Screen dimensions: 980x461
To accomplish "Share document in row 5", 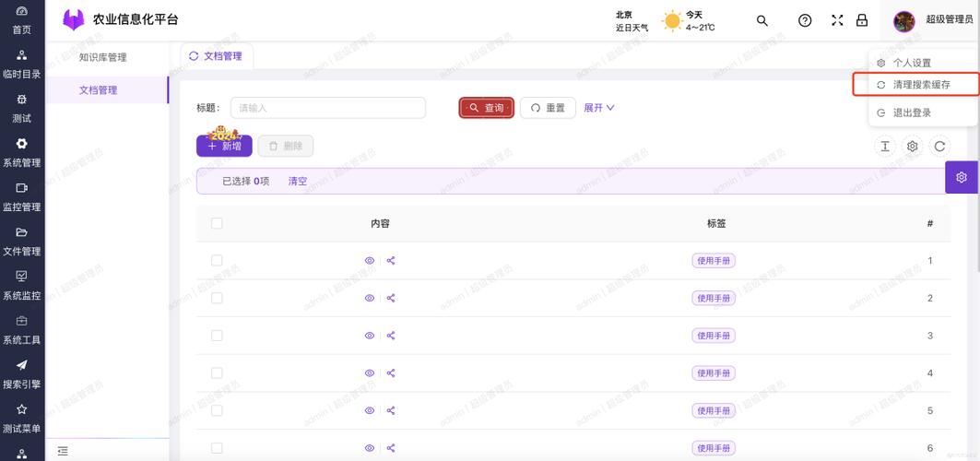I will [391, 410].
